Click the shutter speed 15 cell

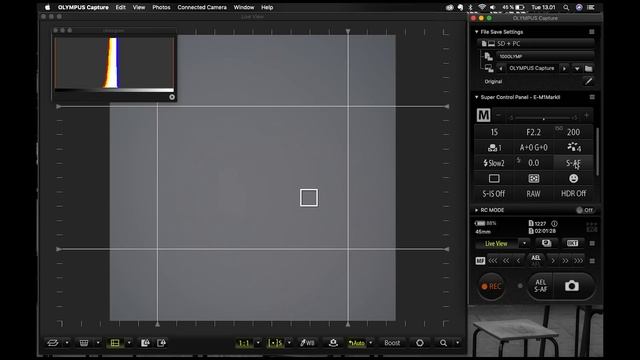[x=494, y=132]
